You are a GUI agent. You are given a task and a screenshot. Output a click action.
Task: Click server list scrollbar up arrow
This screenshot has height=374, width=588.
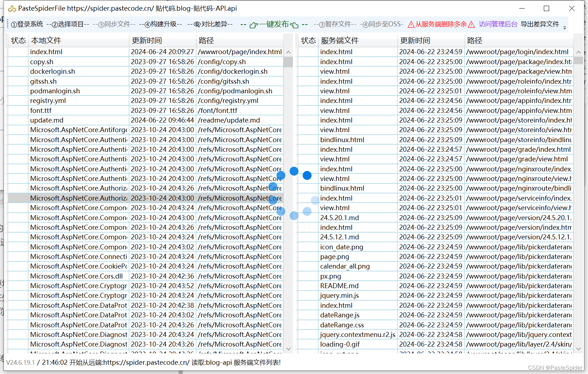578,52
